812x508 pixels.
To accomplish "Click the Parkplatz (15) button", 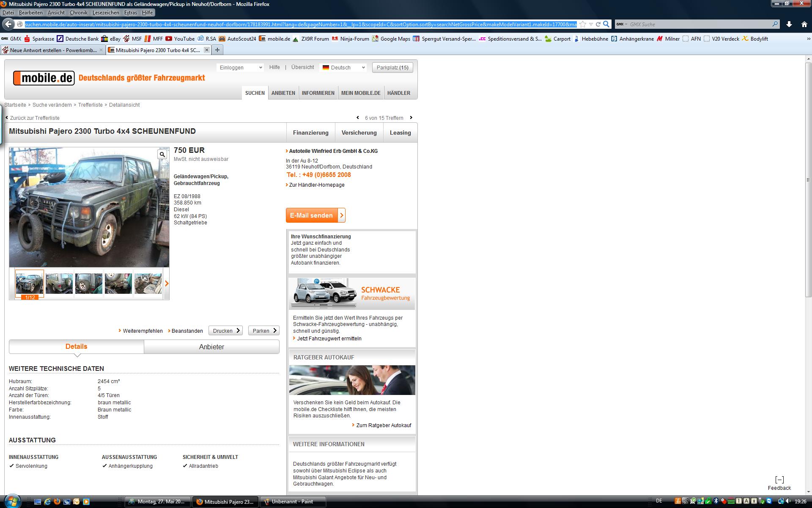I will [392, 68].
